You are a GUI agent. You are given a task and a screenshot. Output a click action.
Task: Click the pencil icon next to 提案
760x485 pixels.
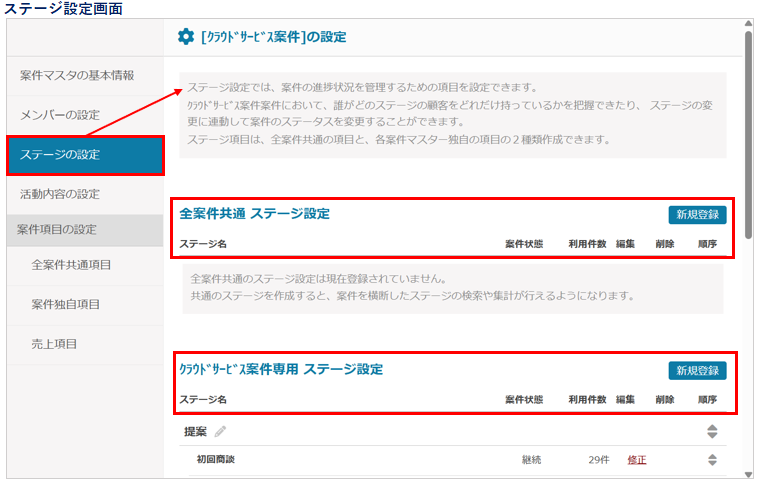(x=221, y=431)
